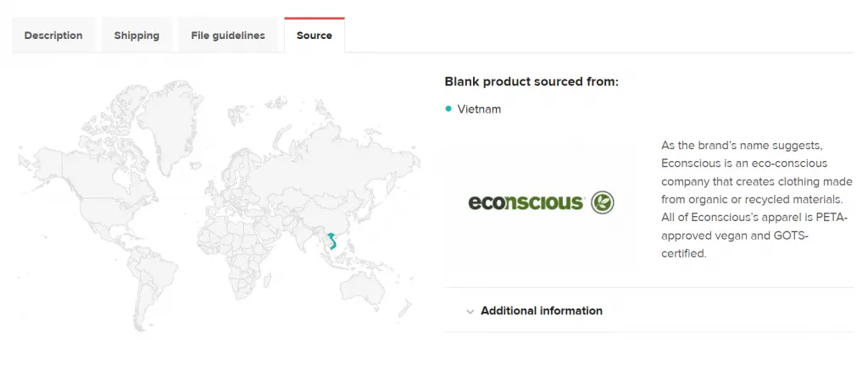The height and width of the screenshot is (377, 868).
Task: Click the Vietnam country label
Action: [479, 109]
